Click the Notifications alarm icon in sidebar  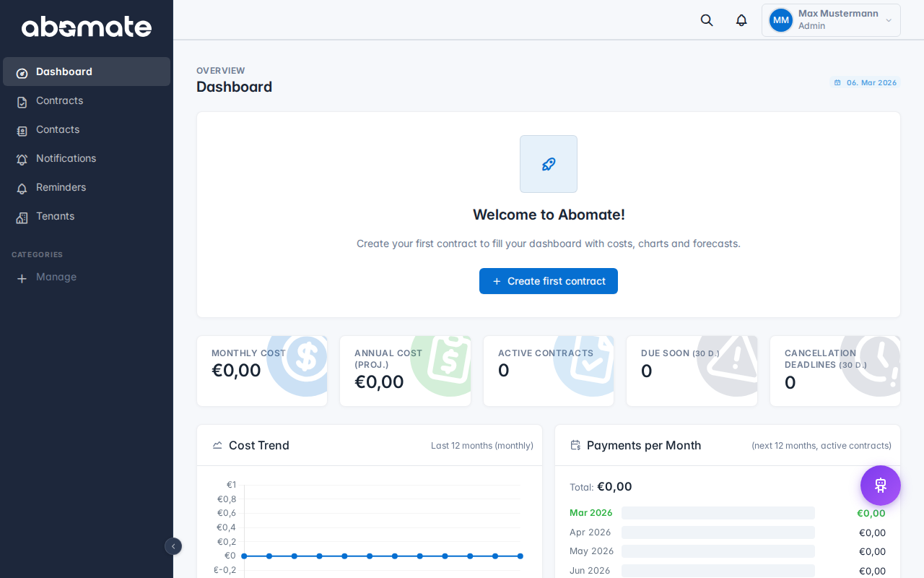tap(22, 158)
